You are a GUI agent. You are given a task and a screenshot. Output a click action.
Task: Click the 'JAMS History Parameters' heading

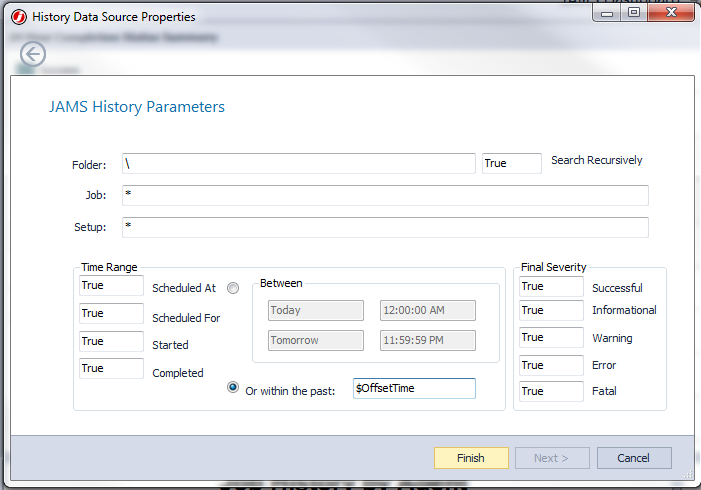[137, 107]
